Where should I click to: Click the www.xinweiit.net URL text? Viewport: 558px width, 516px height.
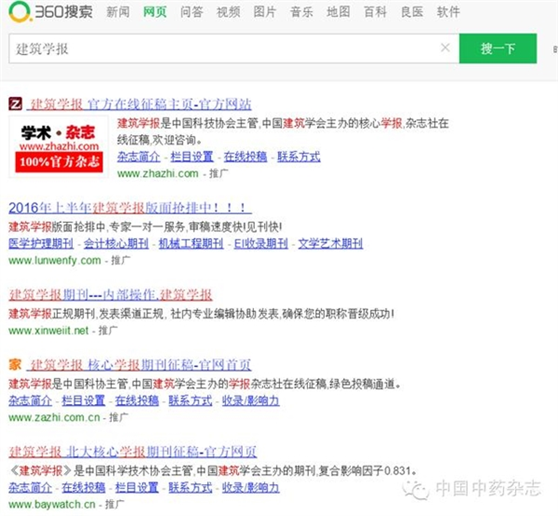(x=48, y=331)
